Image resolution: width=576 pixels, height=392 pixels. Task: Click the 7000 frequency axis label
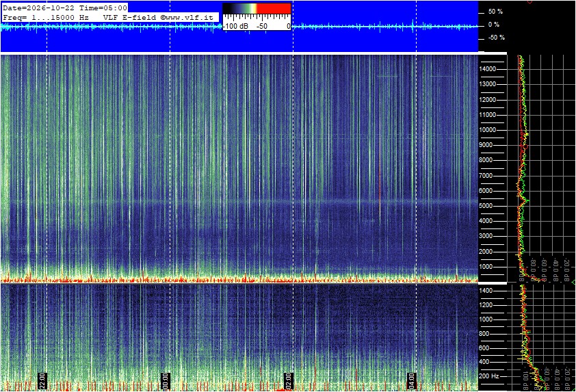coord(486,176)
